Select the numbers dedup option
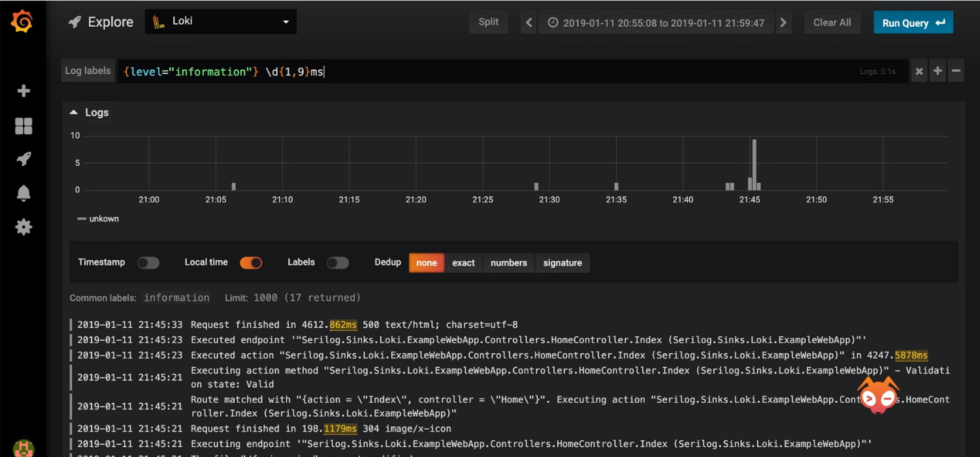980x457 pixels. point(509,262)
